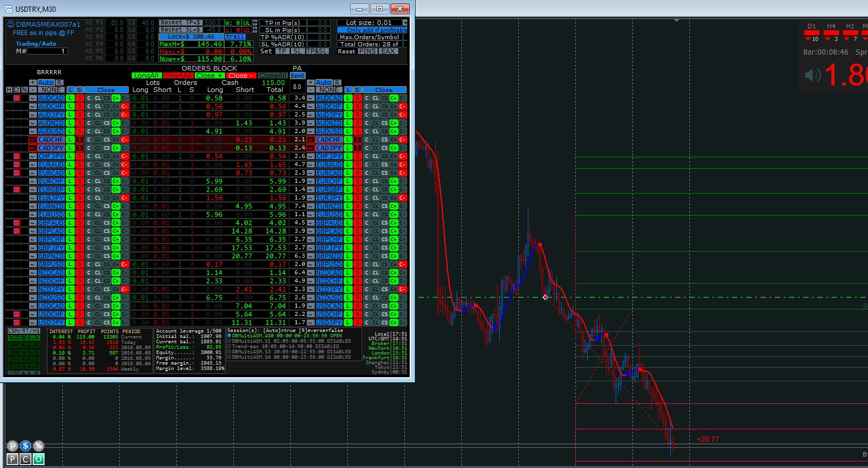
Task: Enable the DBMultiASM.S1 session checkbox
Action: point(229,341)
